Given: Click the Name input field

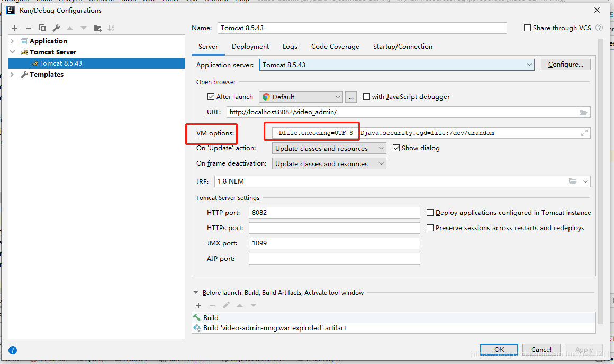Looking at the screenshot, I should [362, 28].
